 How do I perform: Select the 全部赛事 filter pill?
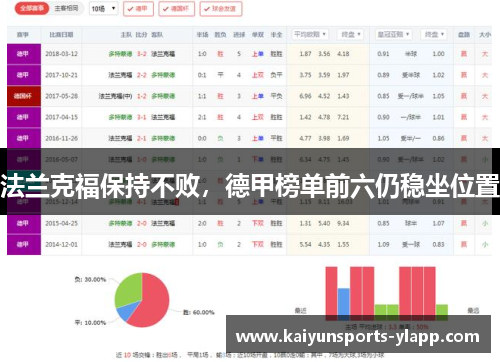[x=32, y=8]
